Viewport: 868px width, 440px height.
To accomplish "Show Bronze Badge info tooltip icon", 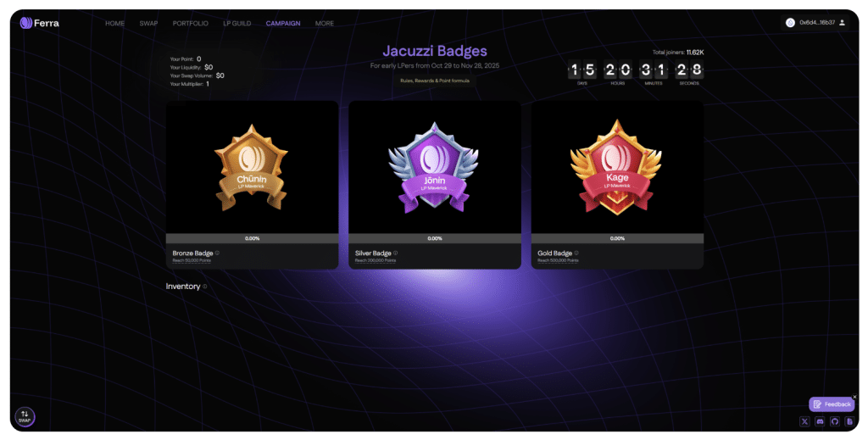I will click(x=217, y=253).
